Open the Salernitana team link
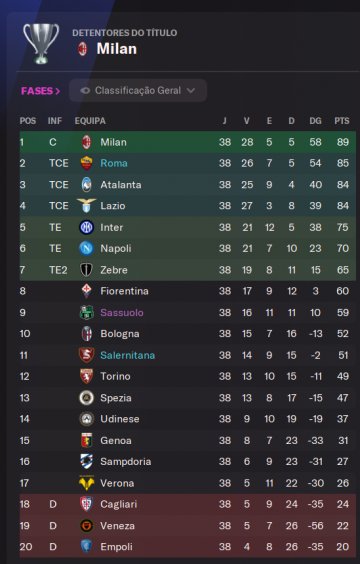Screen dimensions: 360x564 point(128,355)
